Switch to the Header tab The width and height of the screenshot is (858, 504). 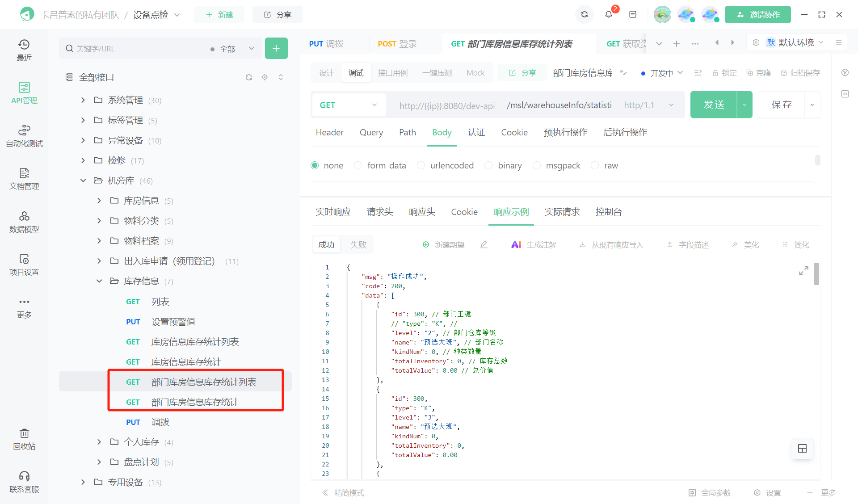pyautogui.click(x=329, y=132)
